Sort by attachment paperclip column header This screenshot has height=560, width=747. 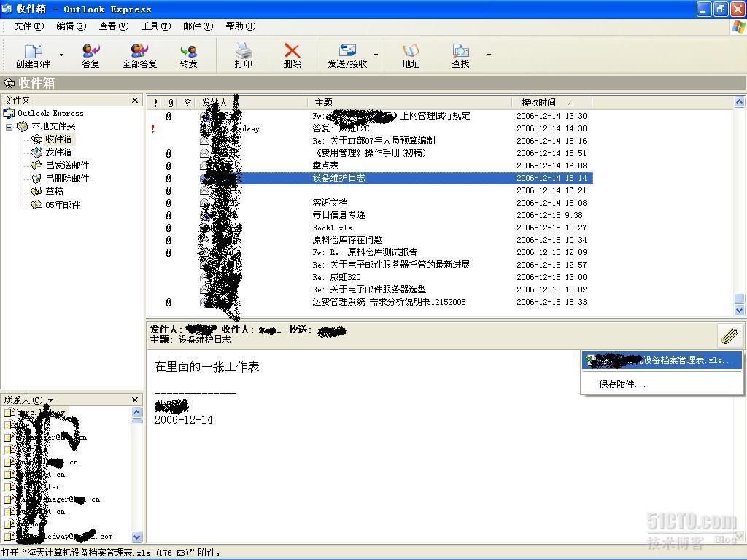coord(171,102)
